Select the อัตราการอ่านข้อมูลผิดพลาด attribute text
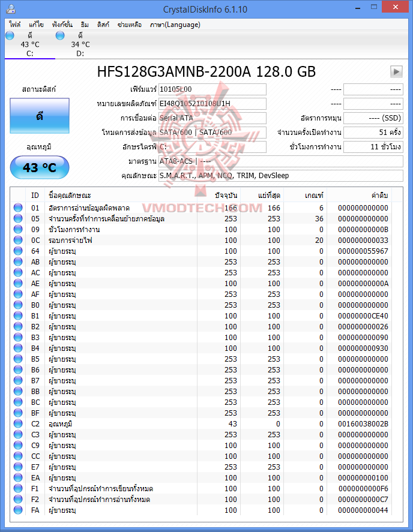Screen dimensions: 413x532 click(89, 208)
